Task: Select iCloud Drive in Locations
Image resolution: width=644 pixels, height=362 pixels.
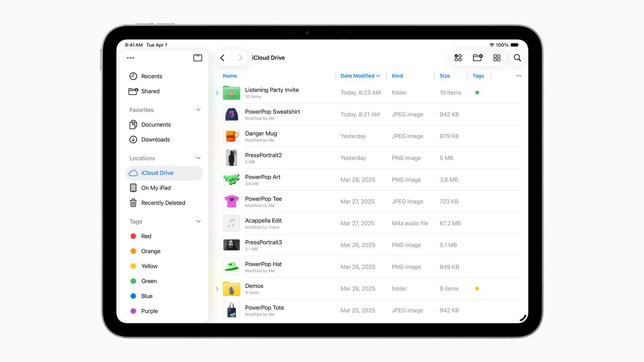Action: click(x=157, y=173)
